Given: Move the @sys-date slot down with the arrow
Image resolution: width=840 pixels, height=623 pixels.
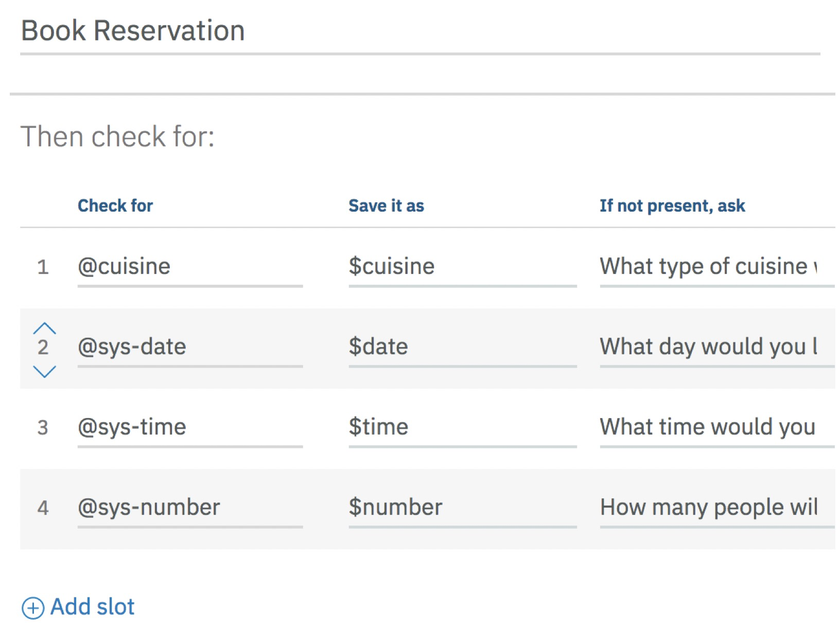Looking at the screenshot, I should (44, 372).
